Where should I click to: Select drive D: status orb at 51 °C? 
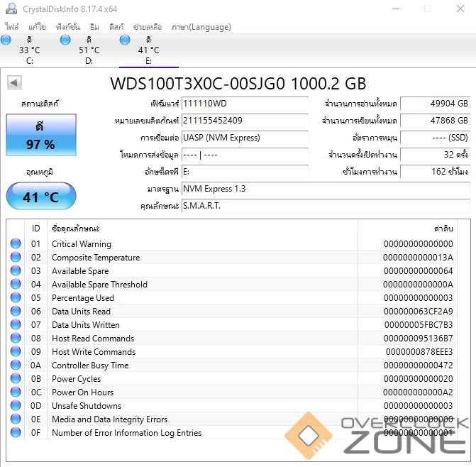pos(66,40)
